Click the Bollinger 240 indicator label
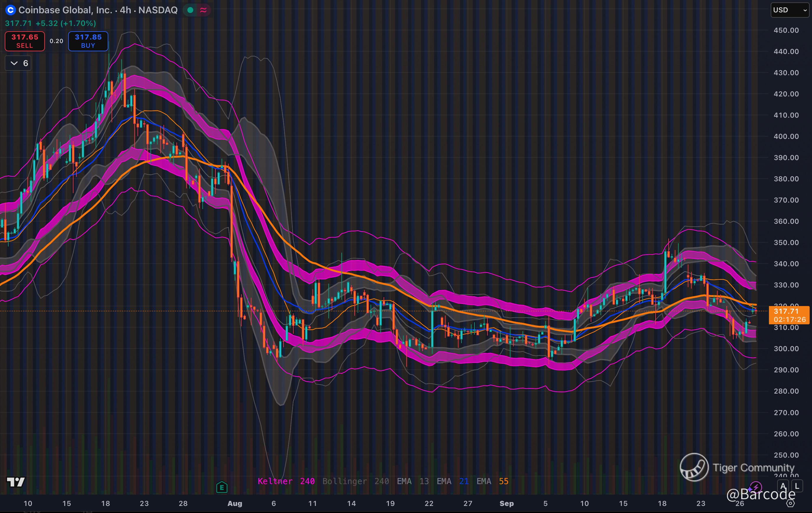This screenshot has width=812, height=513. click(x=356, y=481)
